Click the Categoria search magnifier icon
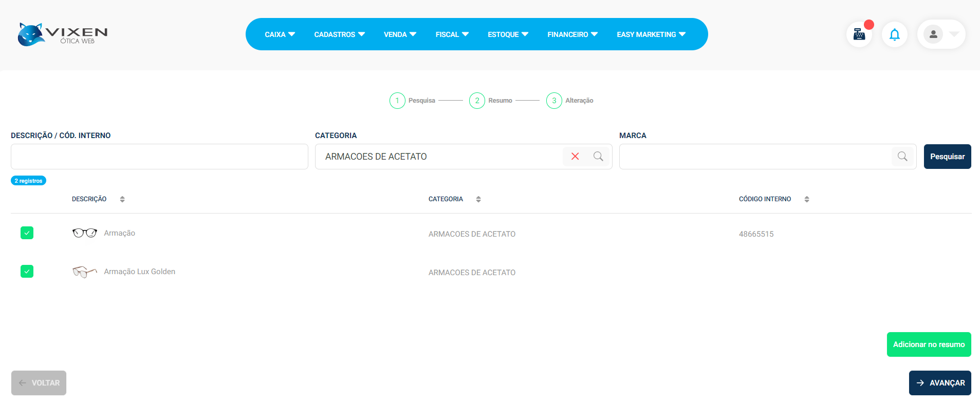 [598, 157]
